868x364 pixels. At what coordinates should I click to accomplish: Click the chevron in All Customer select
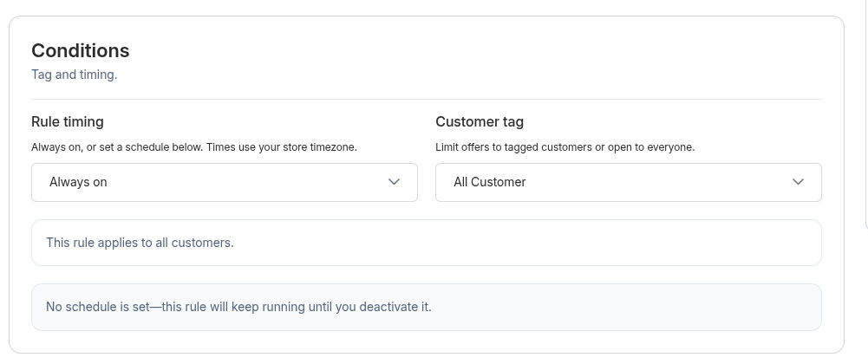point(799,182)
